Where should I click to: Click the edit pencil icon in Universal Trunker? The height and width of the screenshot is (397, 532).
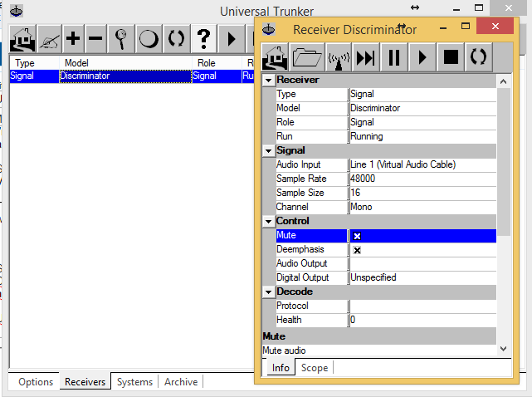pyautogui.click(x=51, y=39)
